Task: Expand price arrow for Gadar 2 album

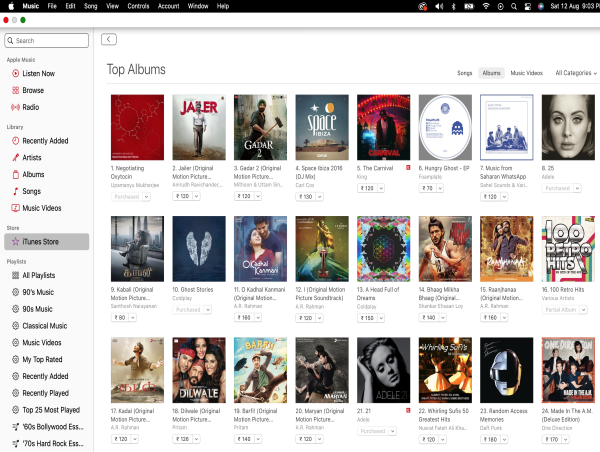Action: (258, 196)
